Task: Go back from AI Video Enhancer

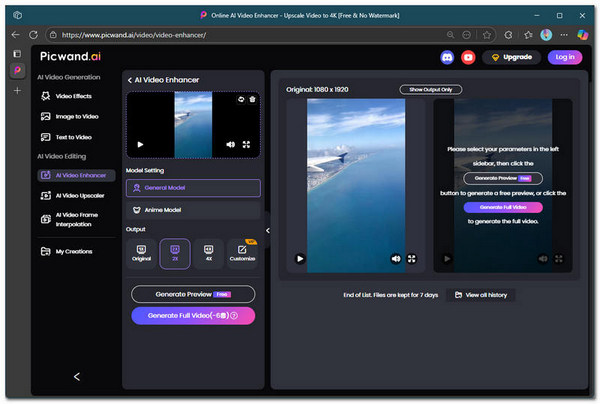Action: point(130,79)
